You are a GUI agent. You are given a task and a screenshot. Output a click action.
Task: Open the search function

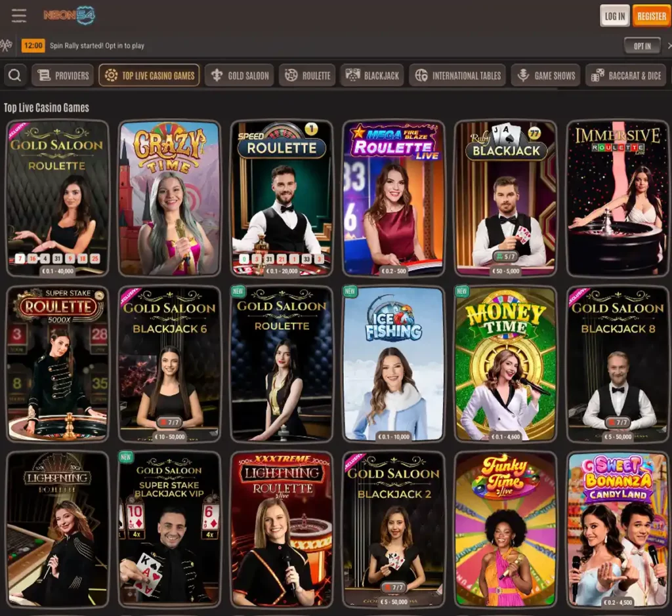14,75
